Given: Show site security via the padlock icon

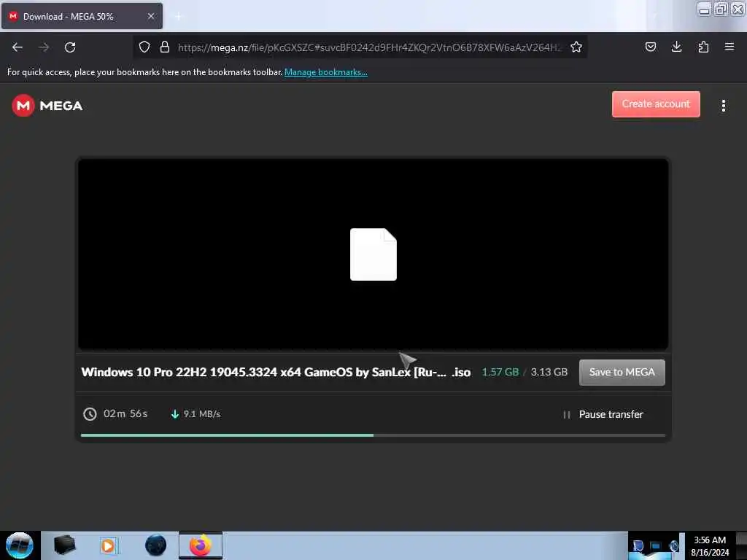Looking at the screenshot, I should 165,47.
